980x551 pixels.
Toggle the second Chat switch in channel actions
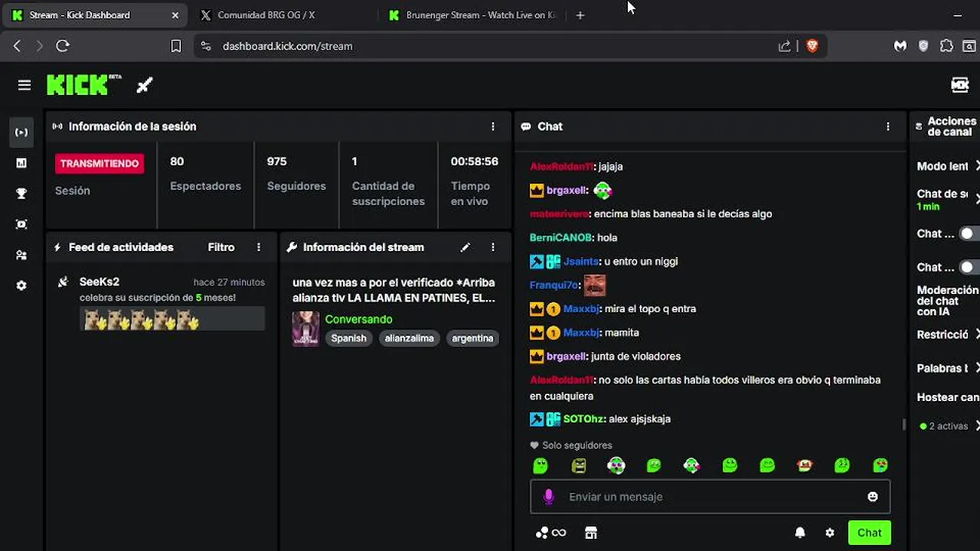[969, 267]
